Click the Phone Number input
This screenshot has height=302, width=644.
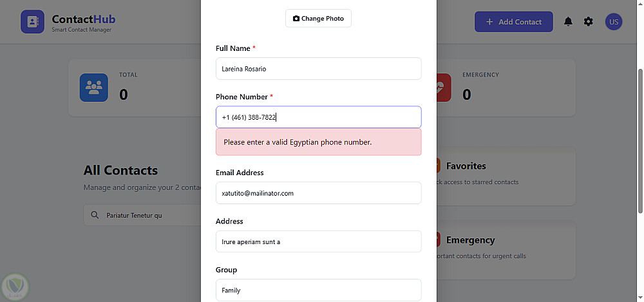click(318, 117)
